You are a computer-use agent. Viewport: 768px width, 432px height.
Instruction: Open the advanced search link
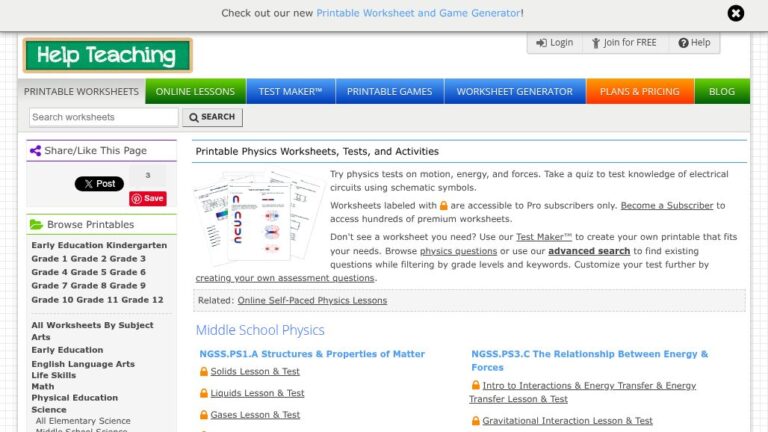pos(589,251)
